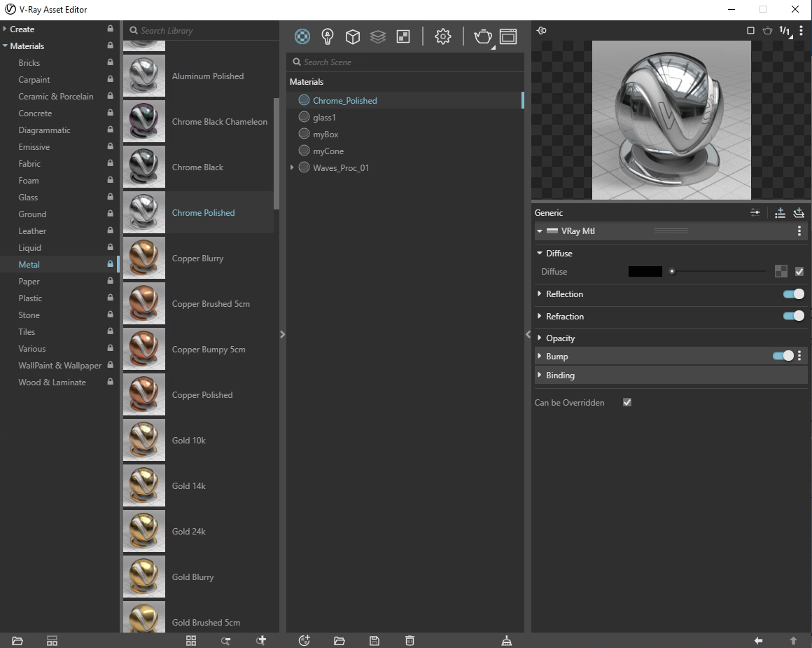Image resolution: width=812 pixels, height=648 pixels.
Task: Toggle the lock icon beside Glass category
Action: (111, 196)
